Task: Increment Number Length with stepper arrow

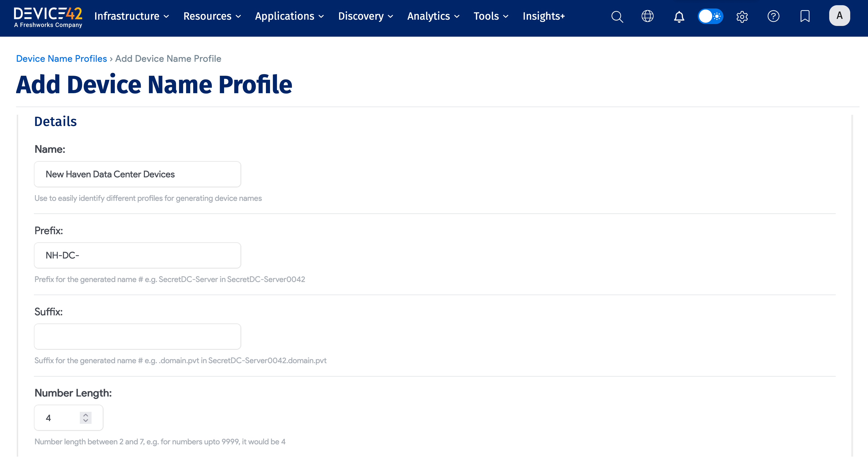Action: click(86, 415)
